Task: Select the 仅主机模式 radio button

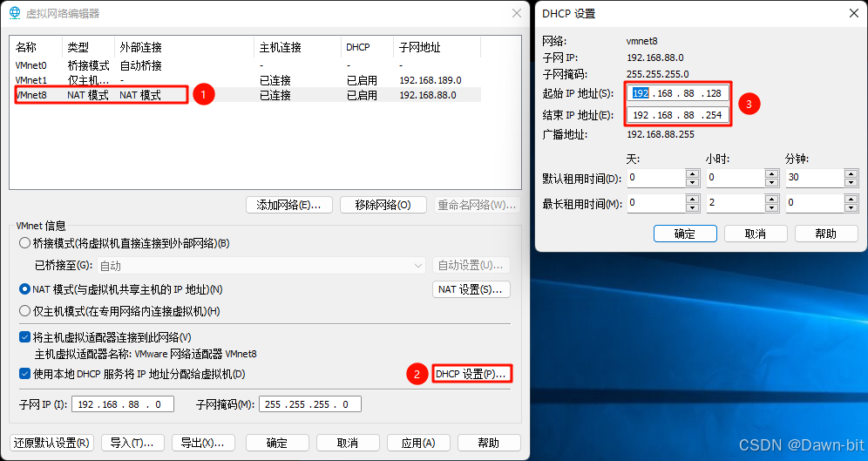Action: pyautogui.click(x=25, y=312)
